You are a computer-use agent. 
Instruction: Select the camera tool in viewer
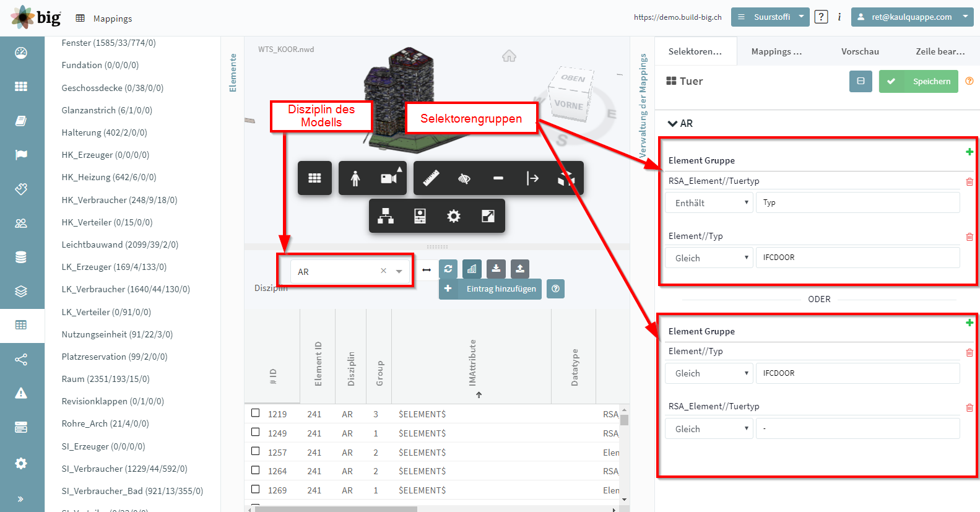(389, 178)
